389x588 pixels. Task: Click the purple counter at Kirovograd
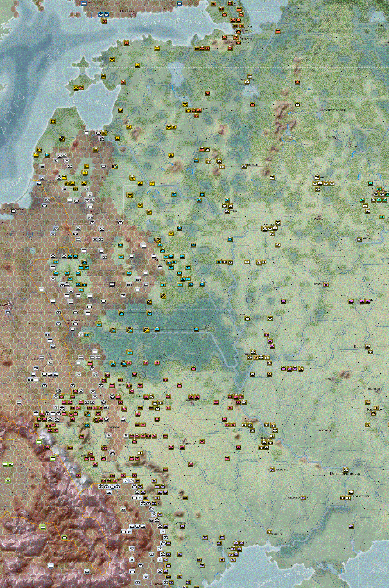coord(272,470)
